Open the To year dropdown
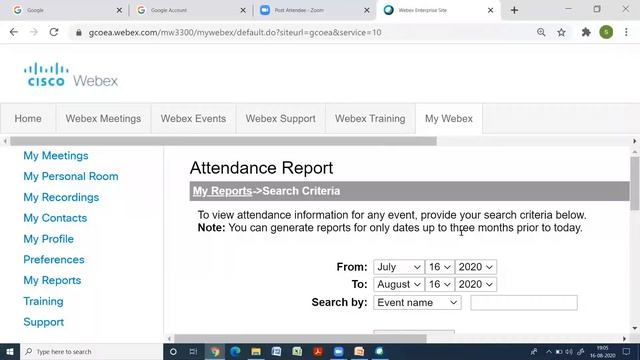Screen dimensions: 640x360 click(x=476, y=284)
